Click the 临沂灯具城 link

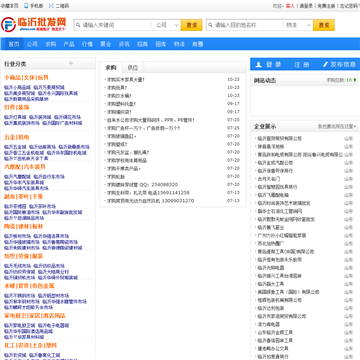(x=15, y=117)
